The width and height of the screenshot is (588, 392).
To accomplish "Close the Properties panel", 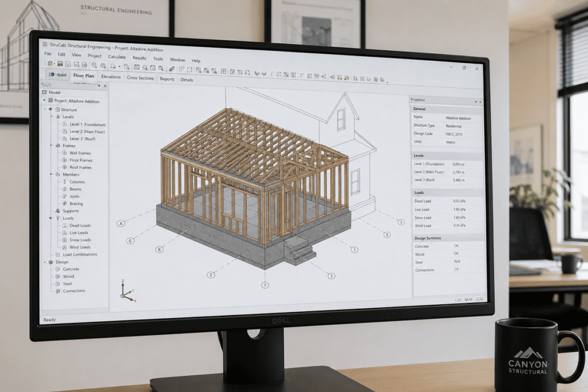I will click(481, 102).
